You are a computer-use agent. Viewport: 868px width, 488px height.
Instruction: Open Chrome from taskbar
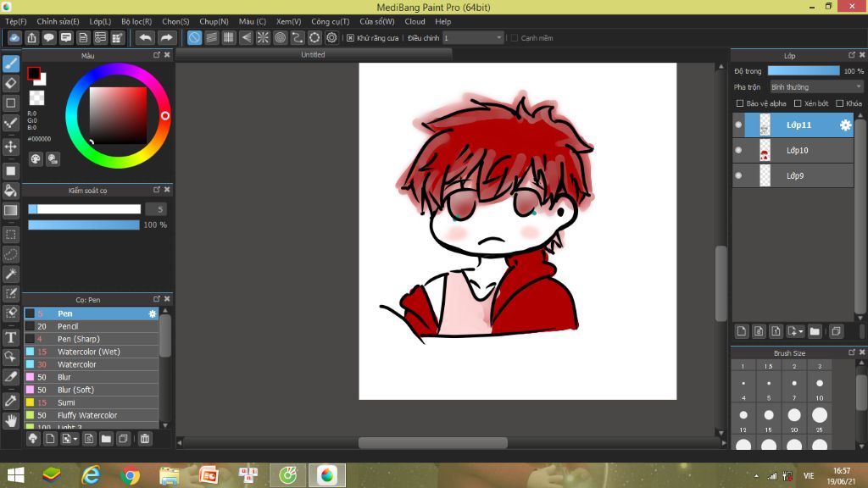click(130, 476)
